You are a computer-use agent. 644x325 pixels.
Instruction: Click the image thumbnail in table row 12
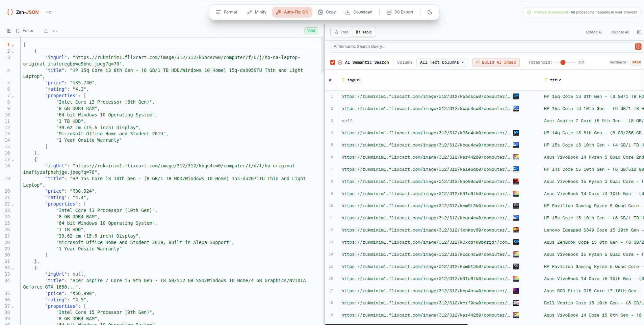pos(516,230)
